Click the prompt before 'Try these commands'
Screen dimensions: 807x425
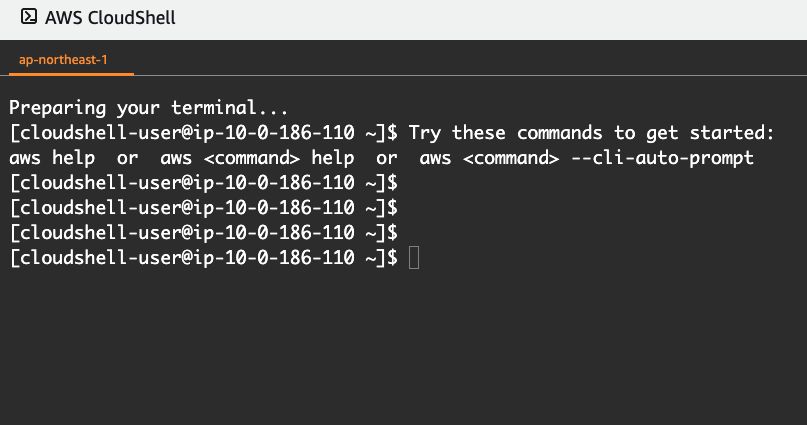point(204,133)
